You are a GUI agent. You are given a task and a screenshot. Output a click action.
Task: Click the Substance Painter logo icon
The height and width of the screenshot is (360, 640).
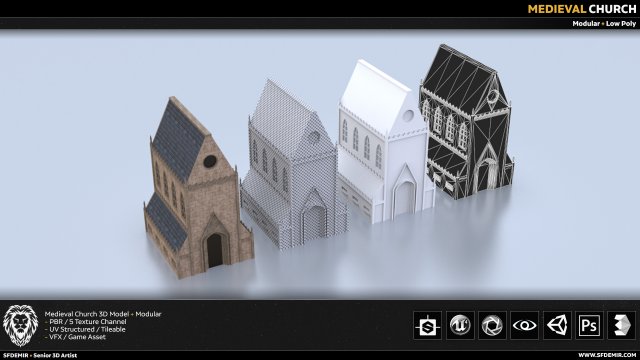click(x=427, y=325)
